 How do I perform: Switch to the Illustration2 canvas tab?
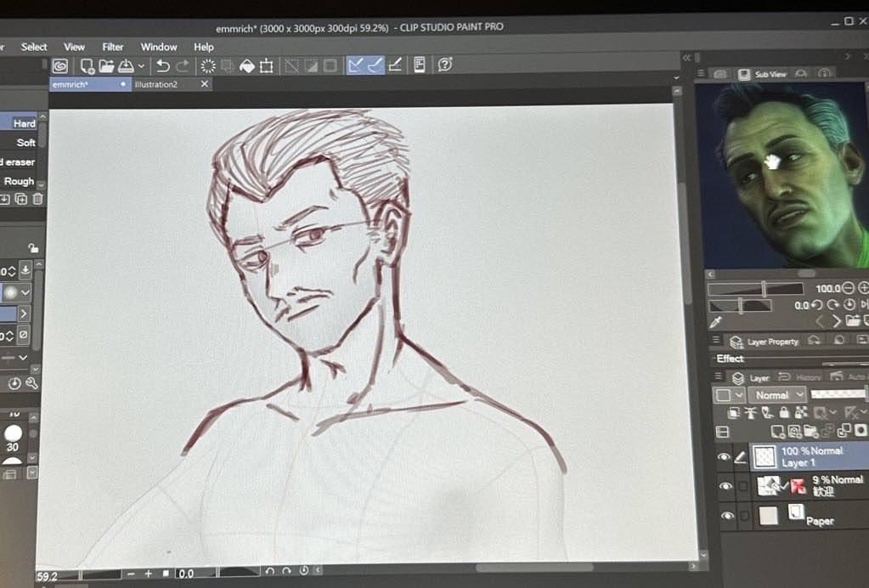point(156,84)
